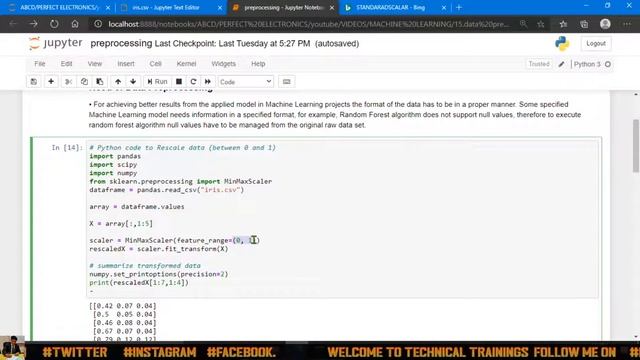The width and height of the screenshot is (640, 360).
Task: Go to browser home page
Action: click(75, 24)
